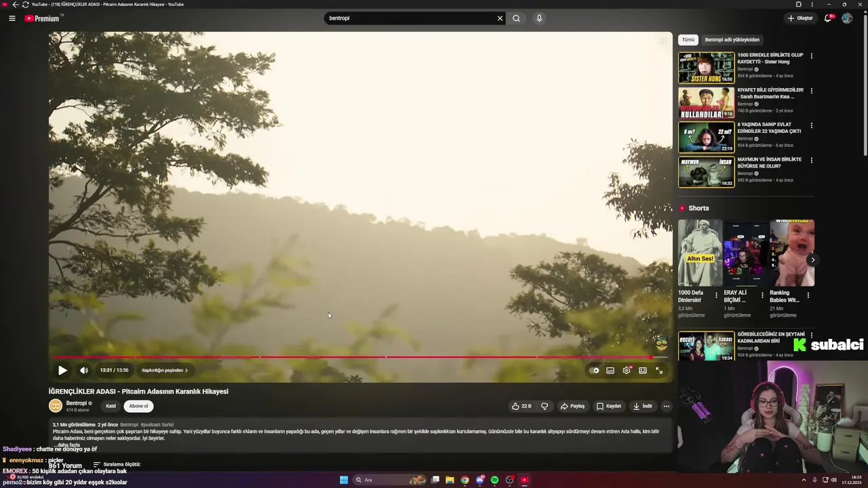Open options for 1000 Defa Dinlersin short
868x488 pixels.
point(716,296)
